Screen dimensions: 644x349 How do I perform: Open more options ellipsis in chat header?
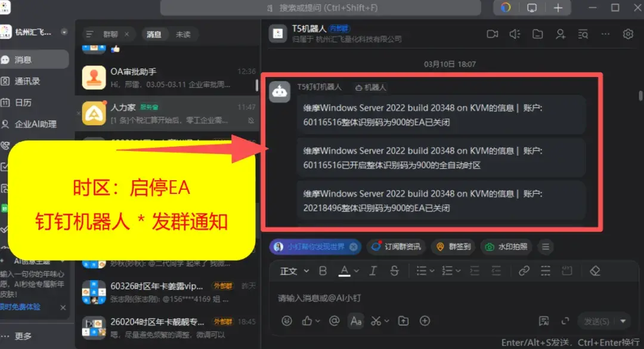click(x=605, y=34)
